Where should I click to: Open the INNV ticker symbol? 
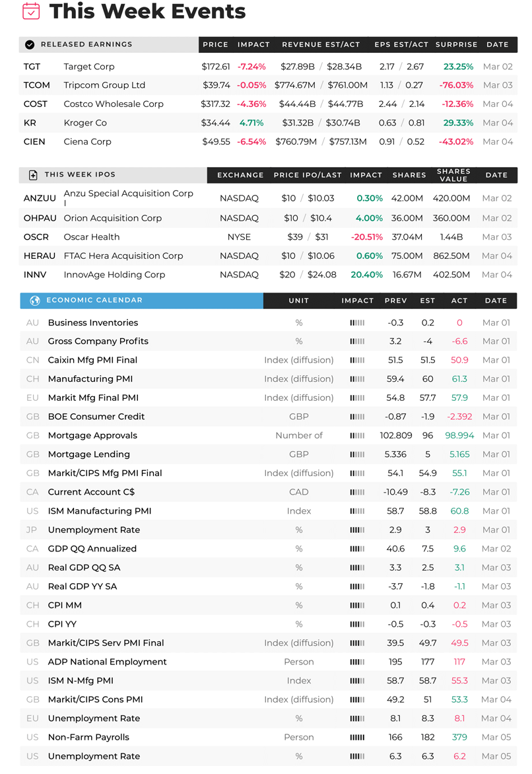pos(34,275)
